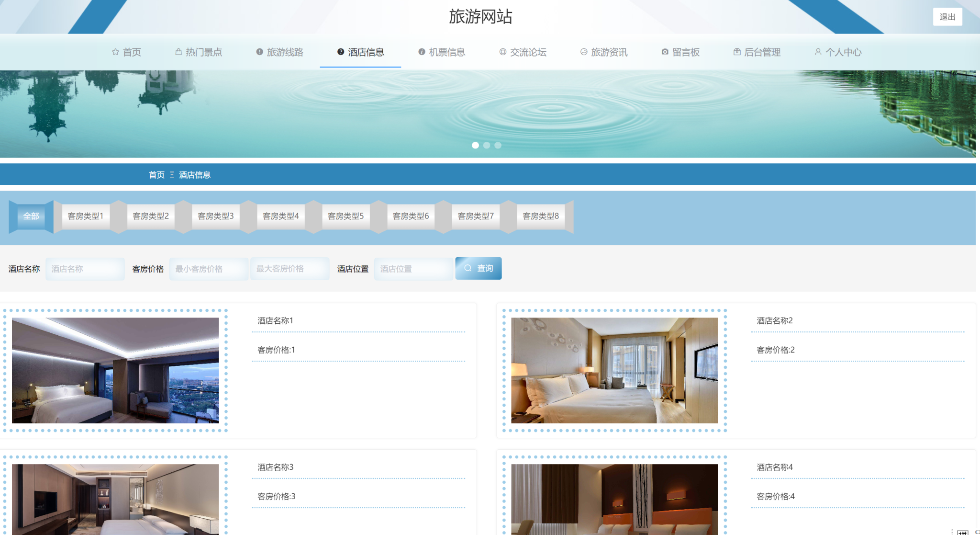The height and width of the screenshot is (535, 980).
Task: Click the icon beside 后台管理
Action: [x=737, y=52]
